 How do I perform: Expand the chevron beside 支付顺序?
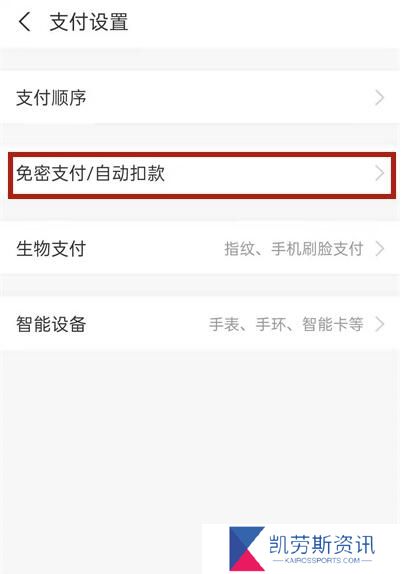tap(380, 98)
